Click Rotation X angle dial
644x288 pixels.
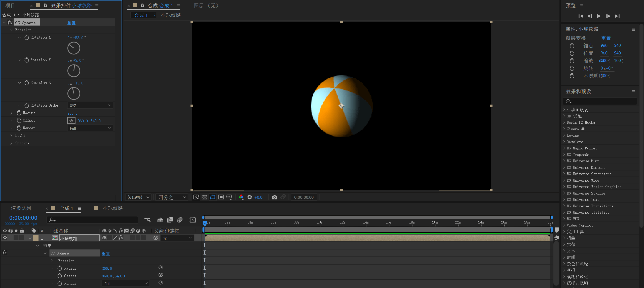[x=74, y=48]
